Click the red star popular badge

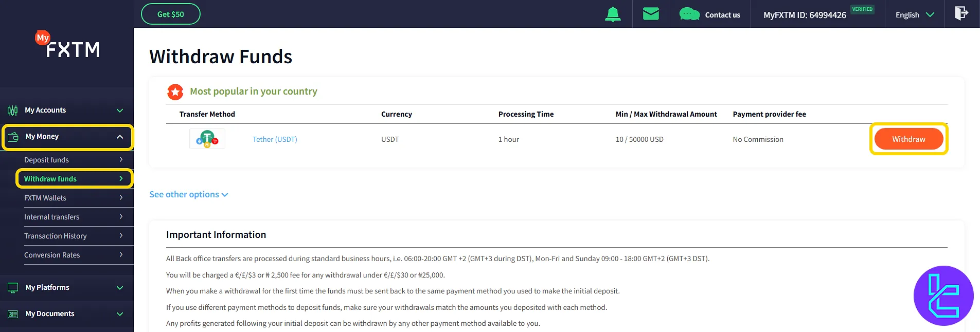coord(175,92)
